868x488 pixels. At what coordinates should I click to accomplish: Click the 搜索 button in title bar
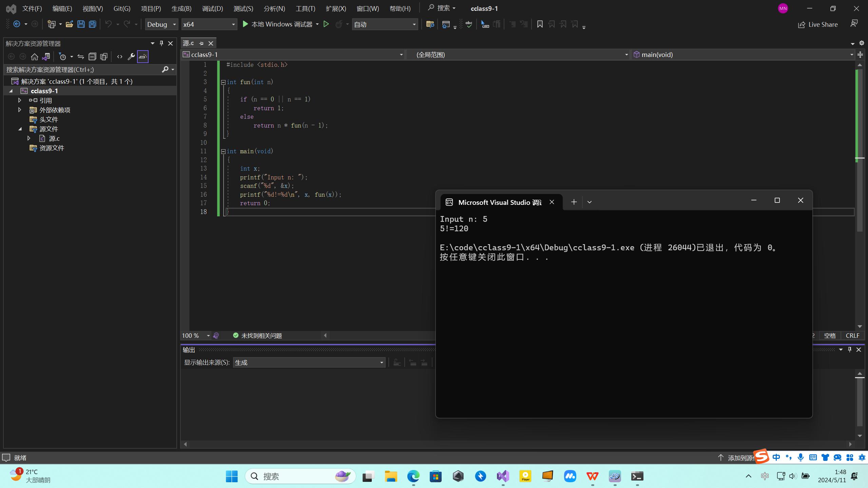point(442,8)
